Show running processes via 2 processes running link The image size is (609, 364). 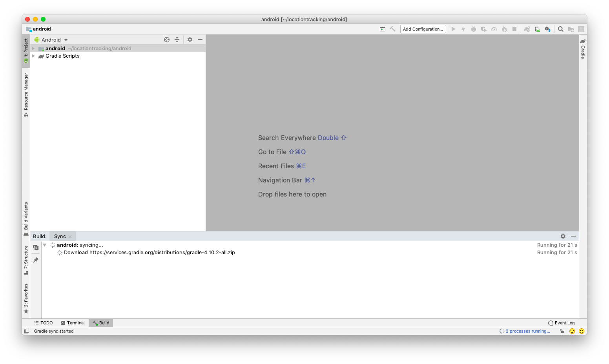point(527,331)
